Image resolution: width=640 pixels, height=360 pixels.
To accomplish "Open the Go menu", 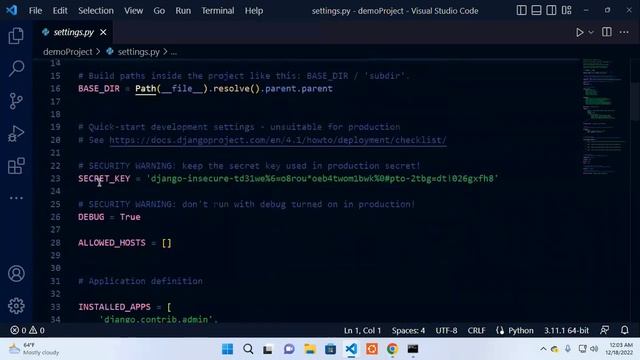I will pos(159,11).
